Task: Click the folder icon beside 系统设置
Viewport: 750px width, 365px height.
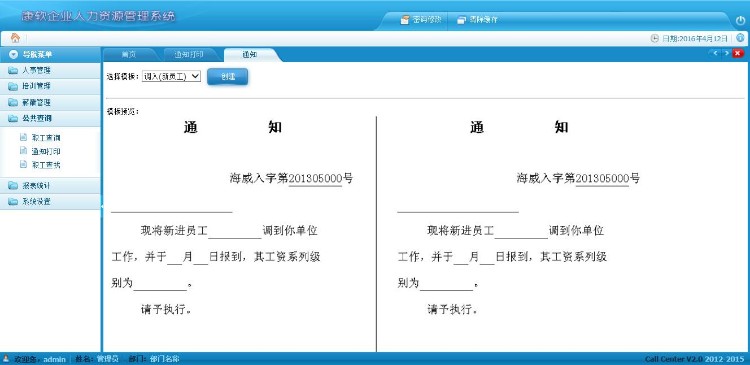Action: [x=13, y=202]
